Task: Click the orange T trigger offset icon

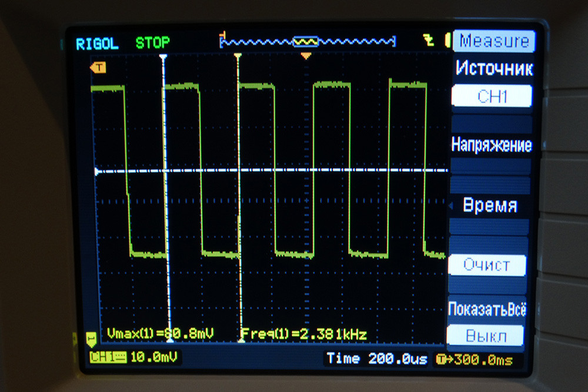Action: point(442,359)
